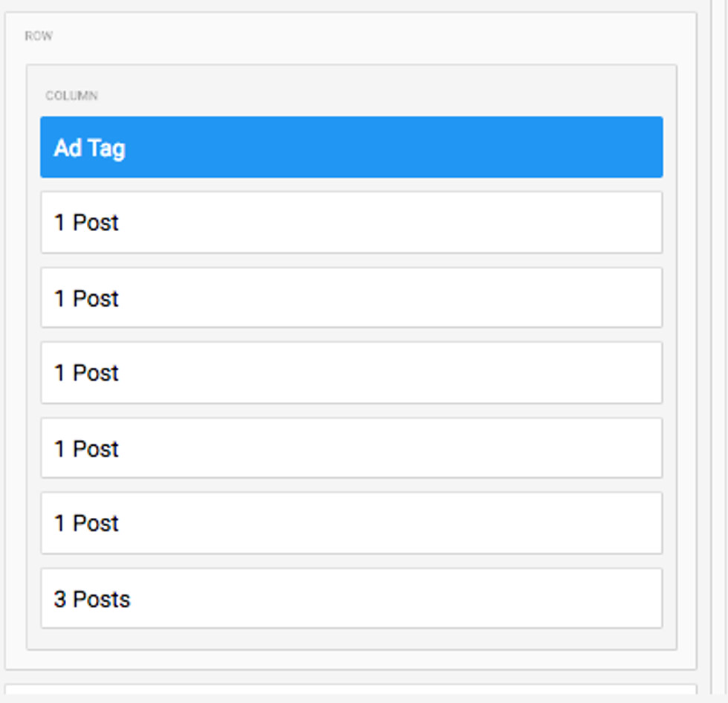Select the second 1 Post block
Screen dimensions: 728x703
[x=351, y=298]
